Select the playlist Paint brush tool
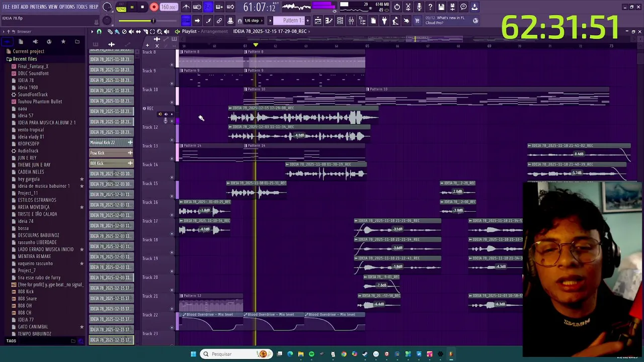 pos(117,32)
